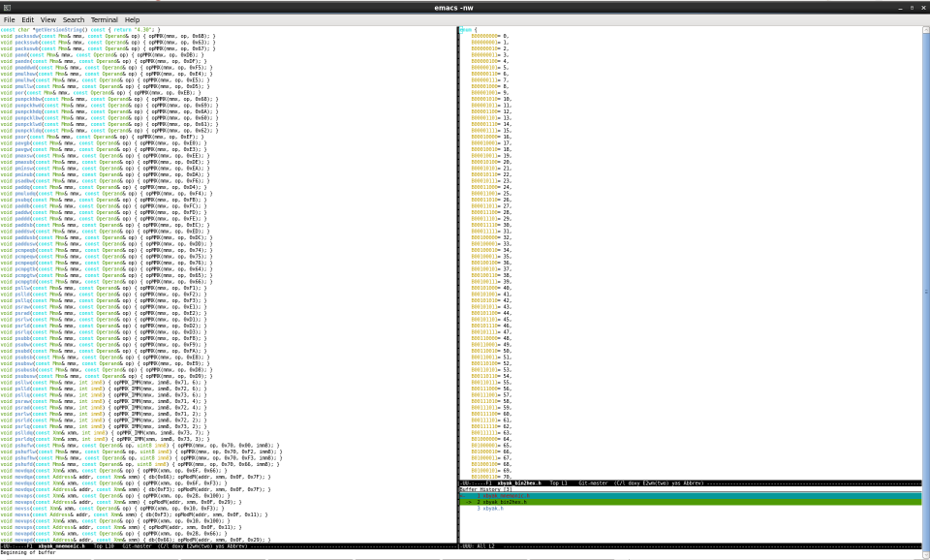Click the enum entry equal to 16
The width and height of the screenshot is (930, 560).
pos(491,137)
